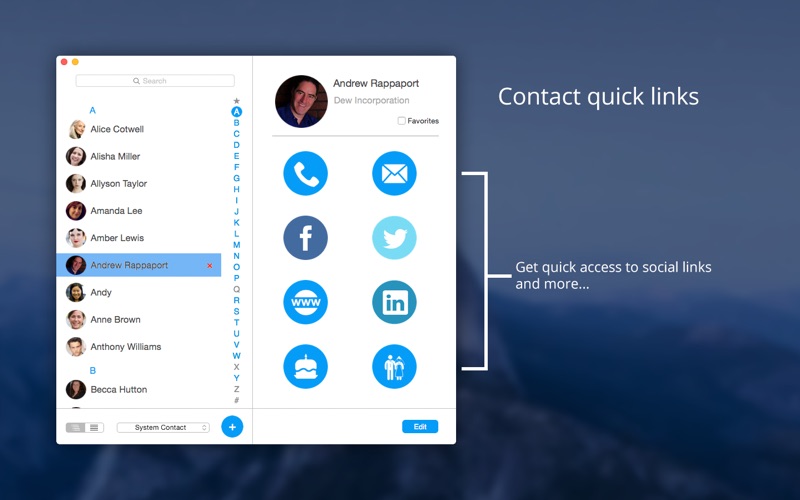800x500 pixels.
Task: Select Andrew Rappaport in contact list
Action: [139, 265]
